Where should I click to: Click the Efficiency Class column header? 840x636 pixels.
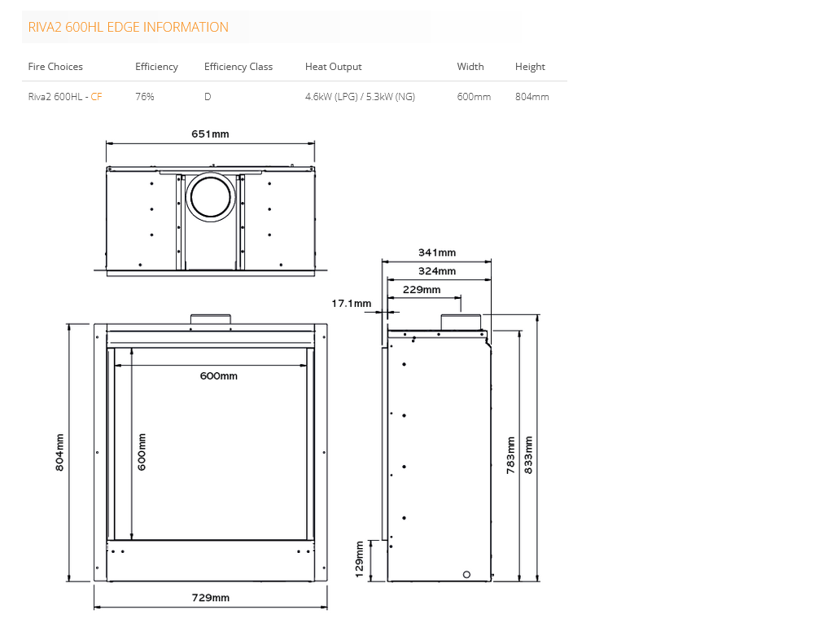(x=238, y=67)
